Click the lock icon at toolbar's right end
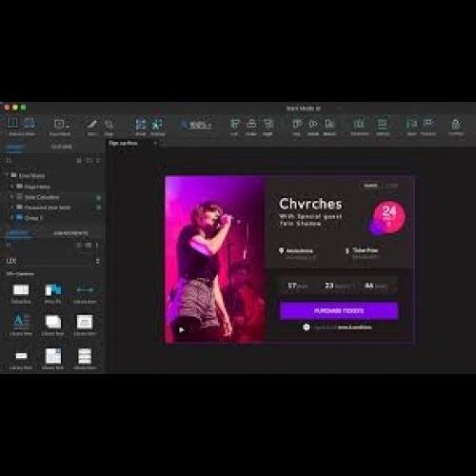476x476 pixels. 456,124
